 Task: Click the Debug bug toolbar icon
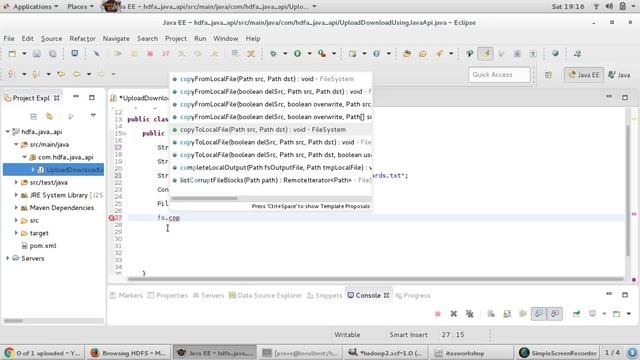273,53
